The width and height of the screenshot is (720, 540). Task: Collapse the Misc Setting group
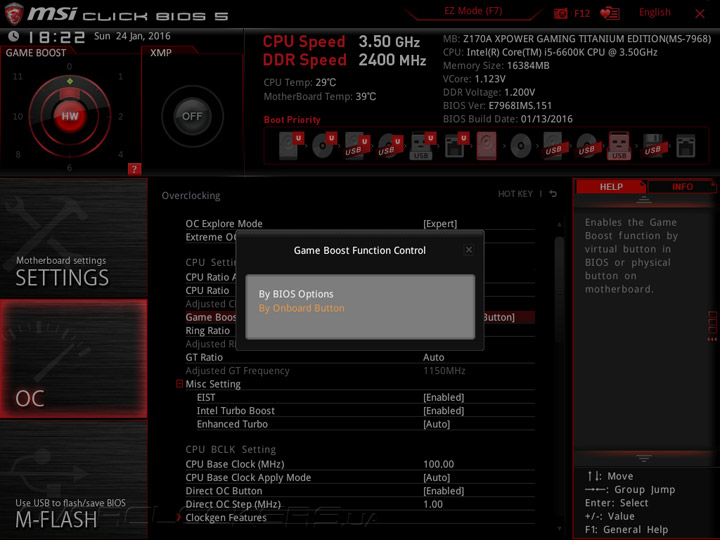[180, 383]
